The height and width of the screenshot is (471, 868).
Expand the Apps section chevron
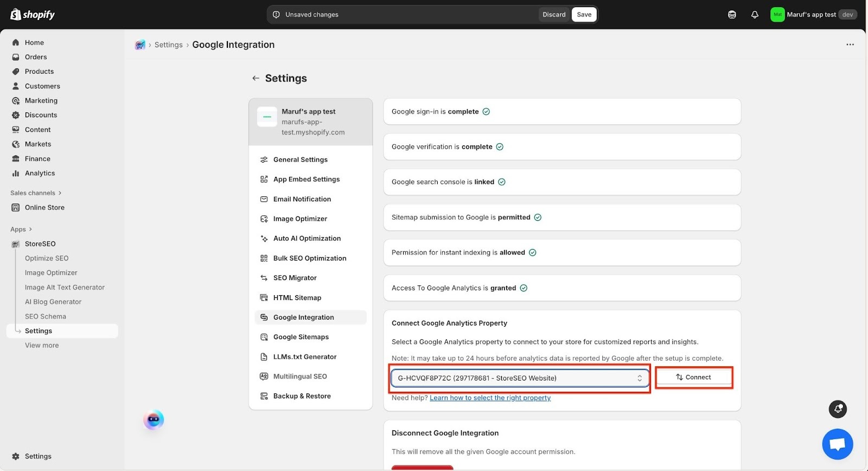pyautogui.click(x=30, y=230)
